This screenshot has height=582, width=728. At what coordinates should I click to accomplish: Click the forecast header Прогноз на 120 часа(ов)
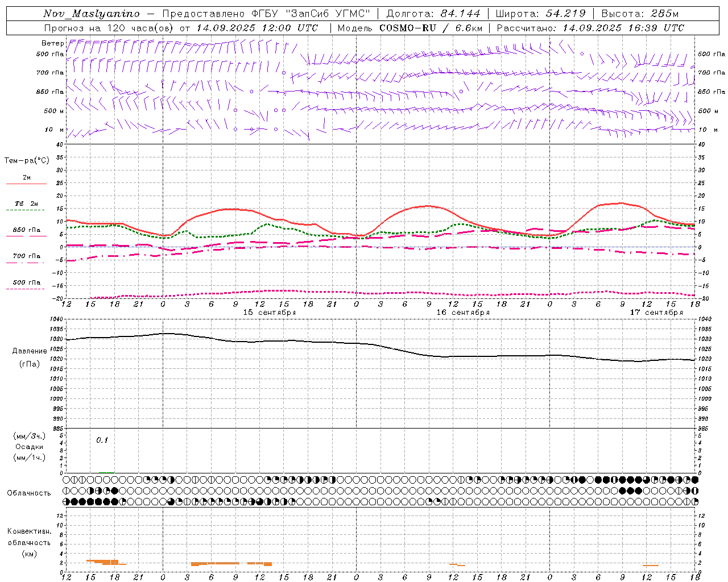point(109,28)
